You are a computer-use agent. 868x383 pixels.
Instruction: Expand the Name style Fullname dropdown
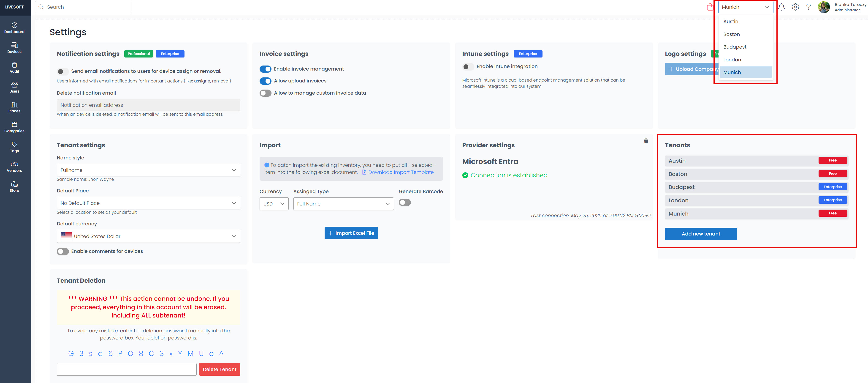click(x=148, y=170)
